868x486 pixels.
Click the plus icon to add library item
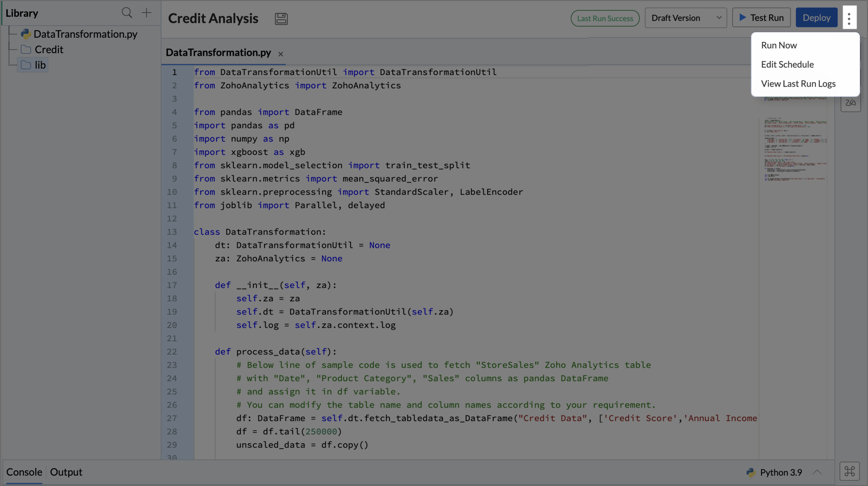pos(147,12)
